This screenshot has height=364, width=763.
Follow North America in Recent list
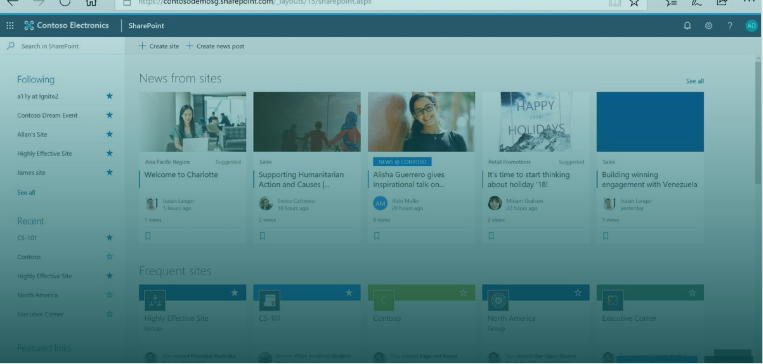pos(109,294)
